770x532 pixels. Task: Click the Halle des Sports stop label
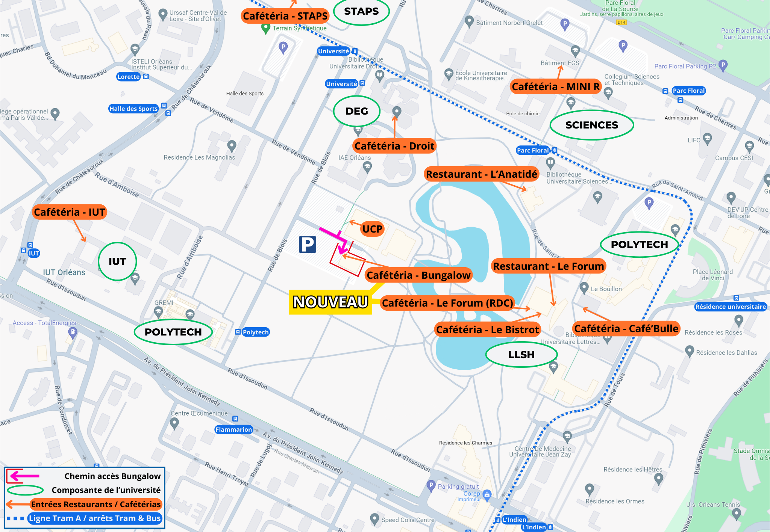click(133, 109)
